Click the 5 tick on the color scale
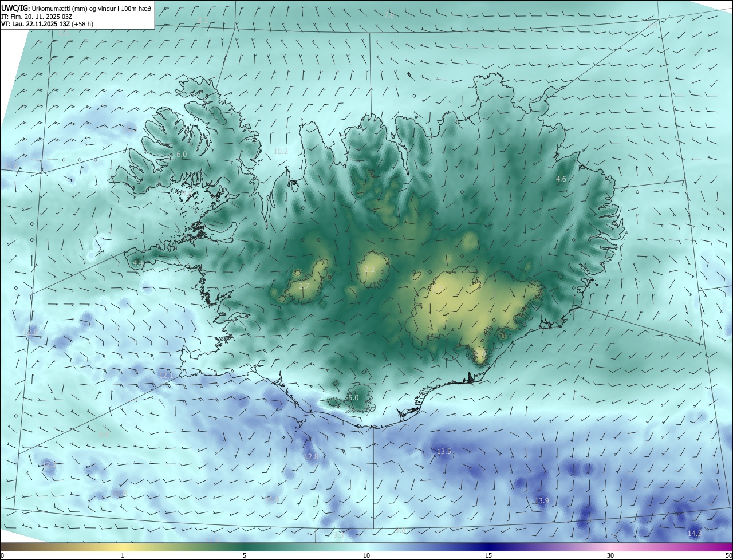The image size is (733, 560). click(245, 555)
